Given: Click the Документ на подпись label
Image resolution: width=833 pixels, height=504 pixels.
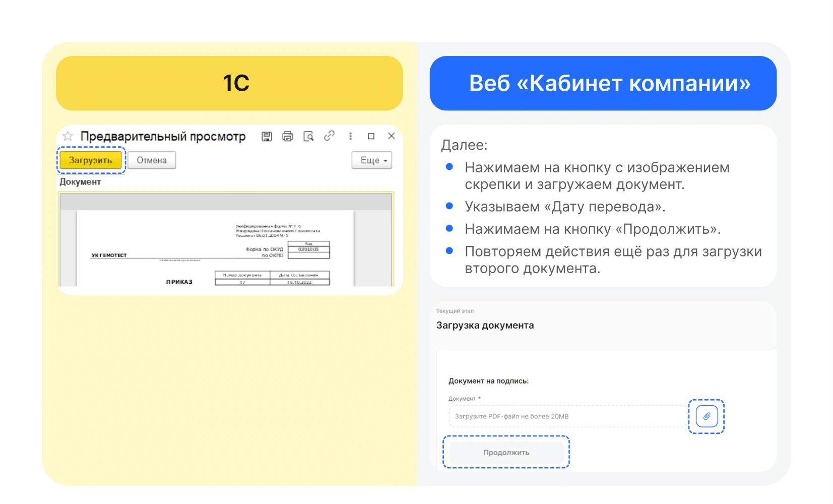Looking at the screenshot, I should [x=489, y=381].
